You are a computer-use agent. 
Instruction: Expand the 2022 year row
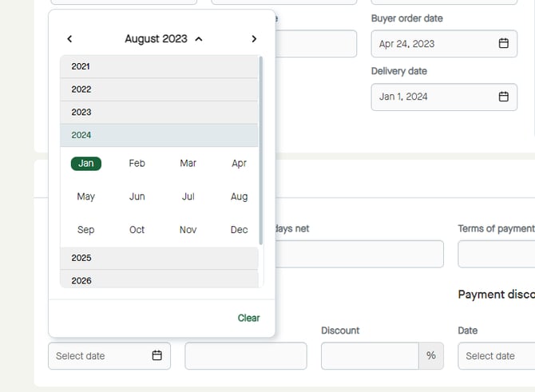point(159,89)
